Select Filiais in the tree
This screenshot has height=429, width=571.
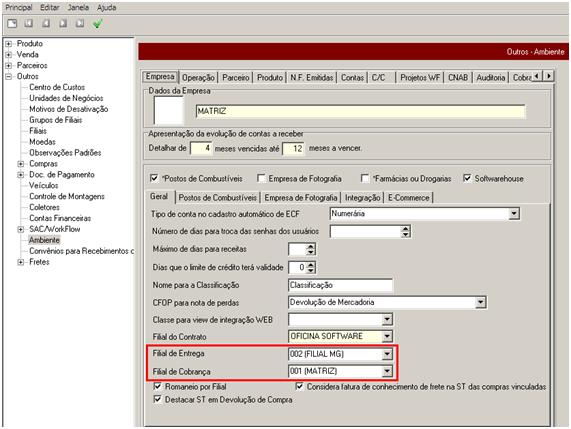point(38,131)
